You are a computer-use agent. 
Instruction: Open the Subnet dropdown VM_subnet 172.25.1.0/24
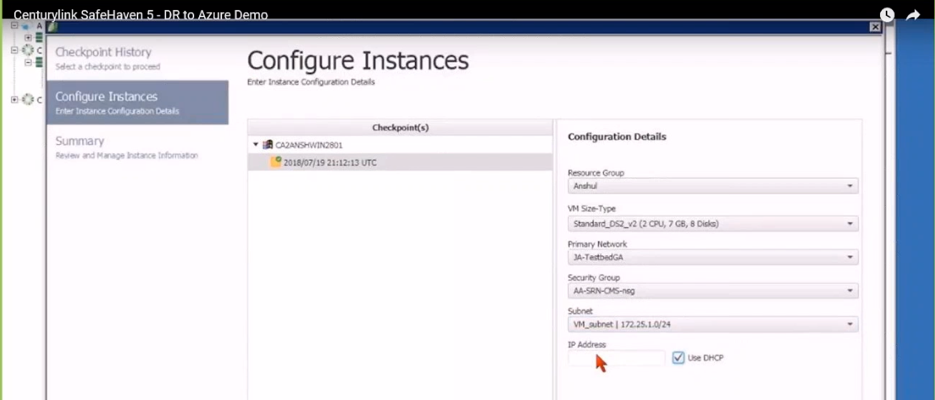click(713, 325)
